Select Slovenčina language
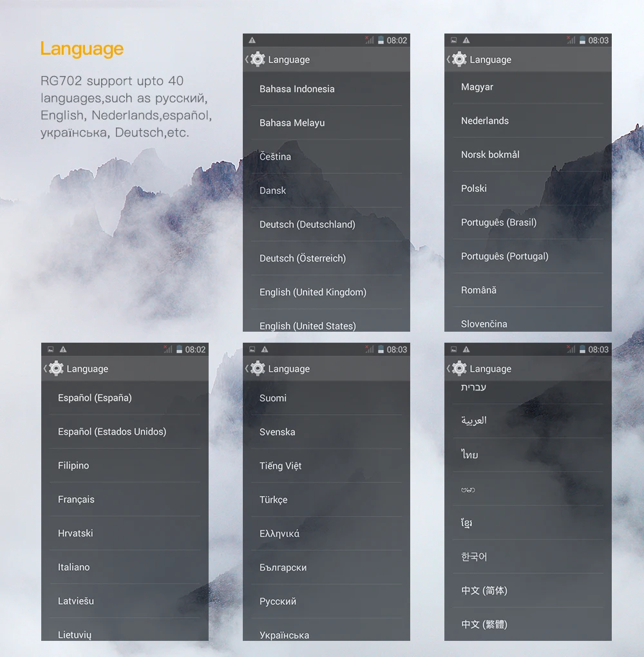The image size is (644, 657). [528, 319]
